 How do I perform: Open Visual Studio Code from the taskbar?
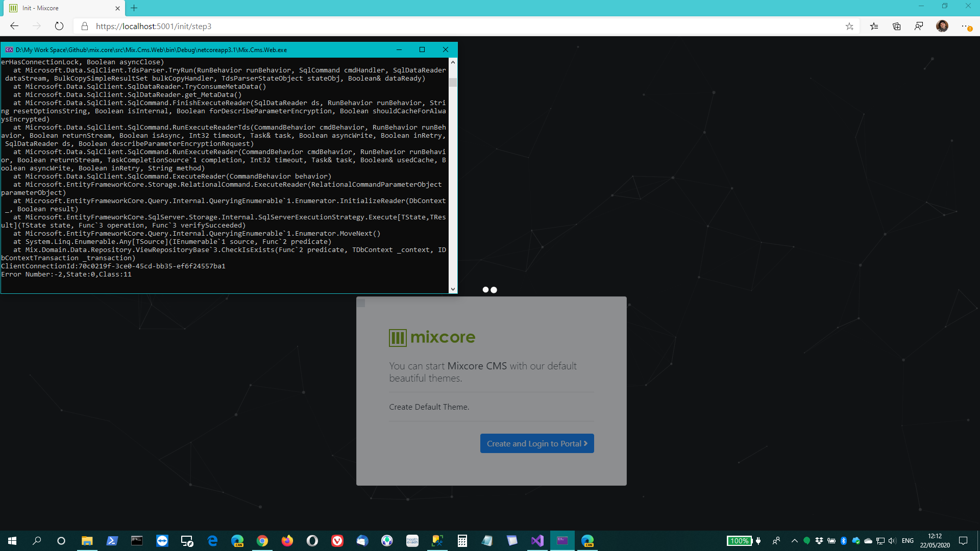point(537,540)
